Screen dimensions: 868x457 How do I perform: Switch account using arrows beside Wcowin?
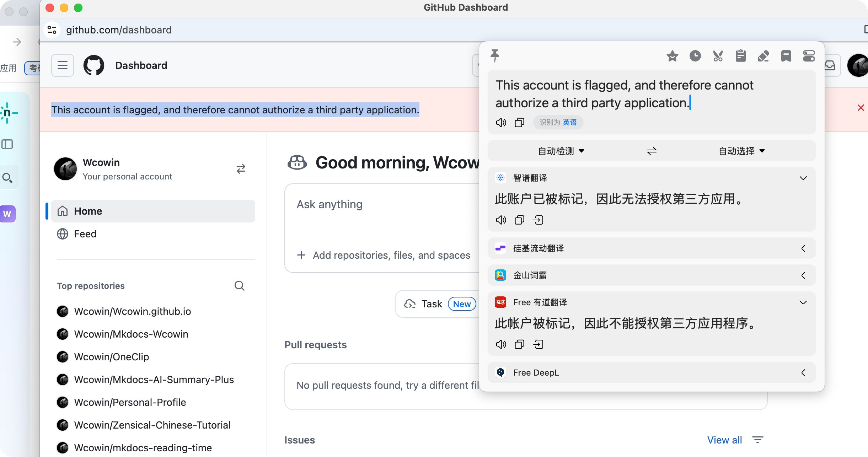241,169
